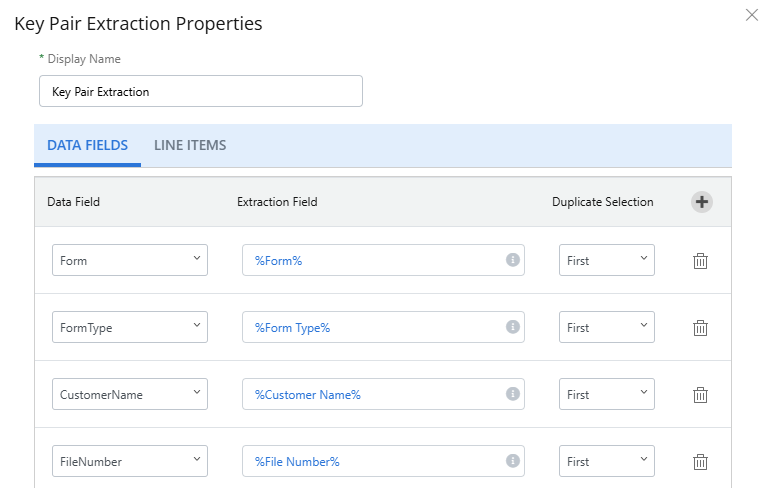Click info icon in %Customer Name% field
The width and height of the screenshot is (773, 494).
[512, 394]
